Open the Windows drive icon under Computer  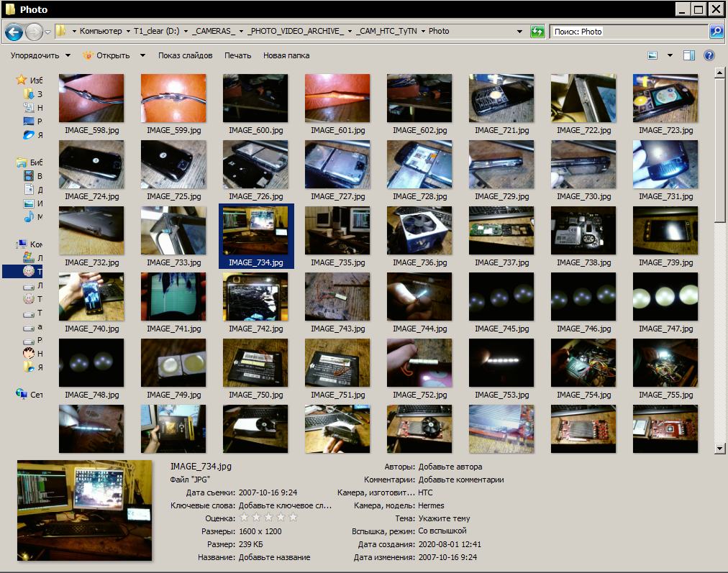click(29, 257)
